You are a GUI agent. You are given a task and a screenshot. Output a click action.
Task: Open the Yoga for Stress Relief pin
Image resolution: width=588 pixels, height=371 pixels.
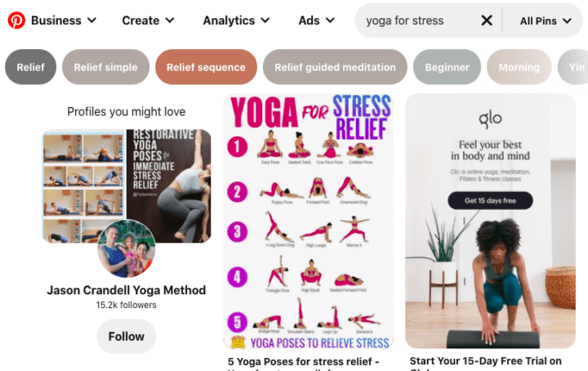click(308, 221)
